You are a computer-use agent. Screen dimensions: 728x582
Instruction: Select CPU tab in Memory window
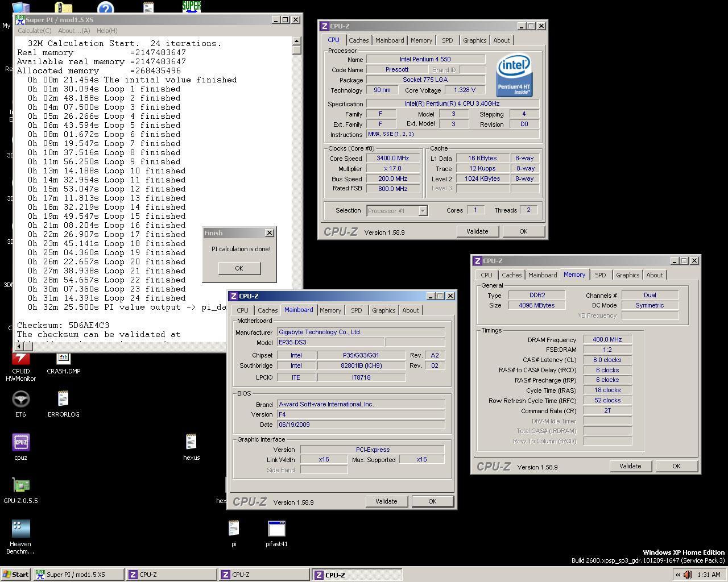point(486,275)
